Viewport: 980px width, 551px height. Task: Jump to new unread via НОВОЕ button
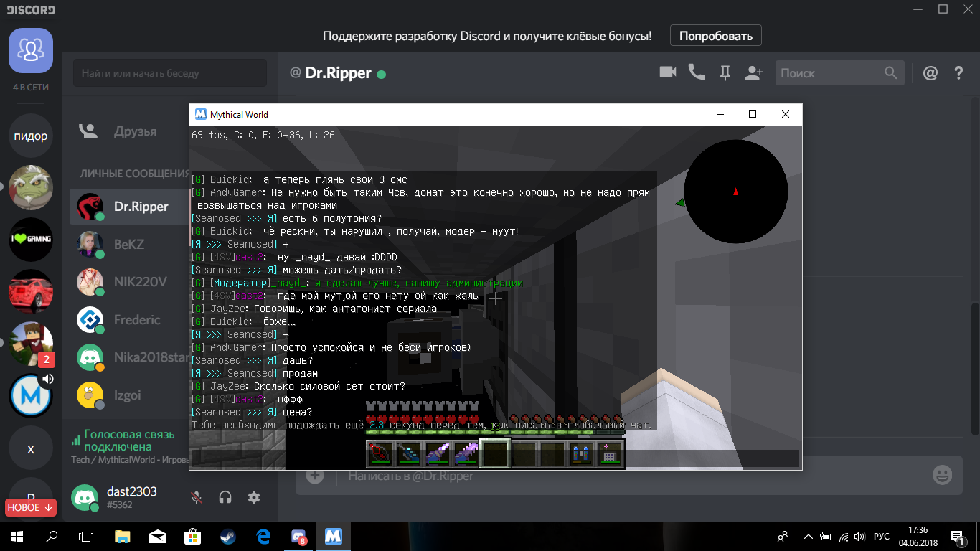click(x=31, y=507)
